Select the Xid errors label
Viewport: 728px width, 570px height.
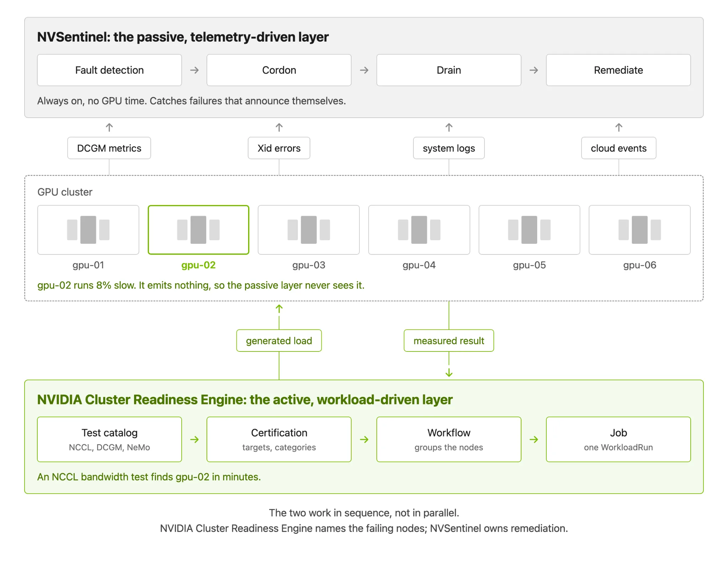(279, 148)
